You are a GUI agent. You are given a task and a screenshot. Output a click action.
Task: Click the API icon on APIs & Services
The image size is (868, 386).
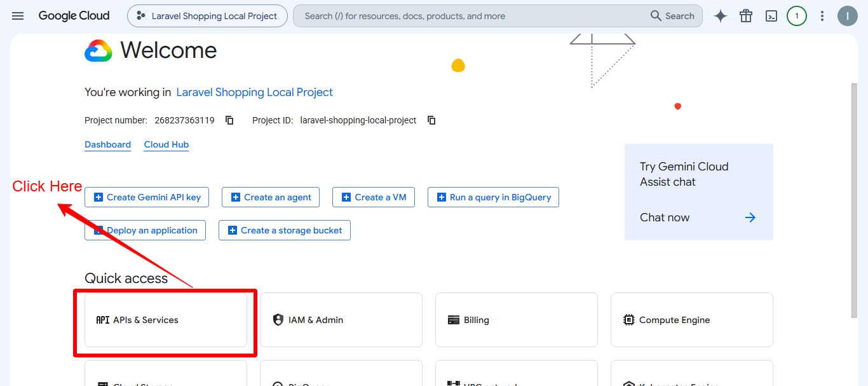pos(102,320)
